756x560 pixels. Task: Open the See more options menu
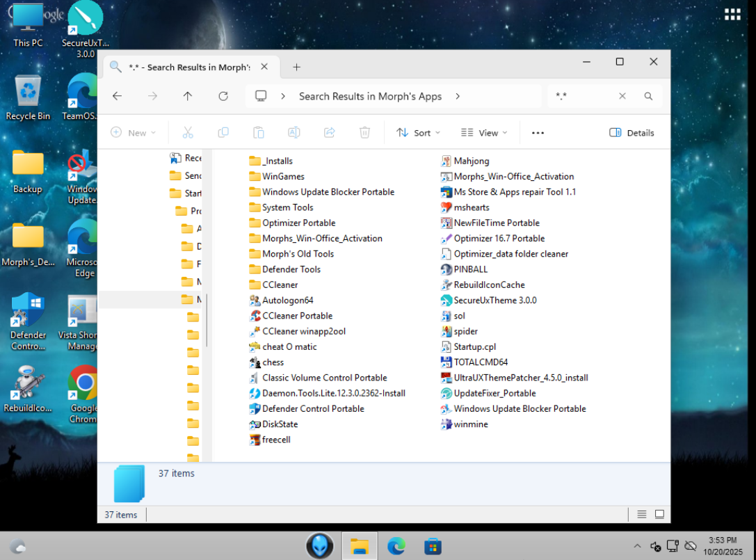coord(538,133)
